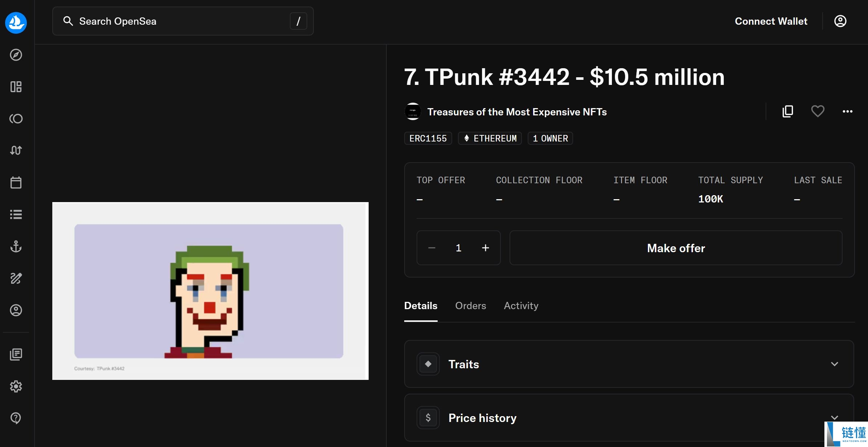Click the Traits section header

click(629, 364)
